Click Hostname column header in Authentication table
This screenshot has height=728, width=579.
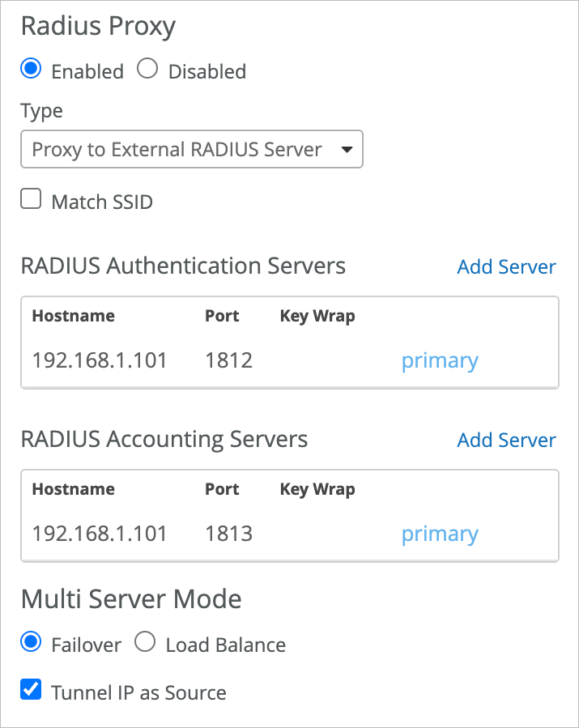click(x=73, y=316)
